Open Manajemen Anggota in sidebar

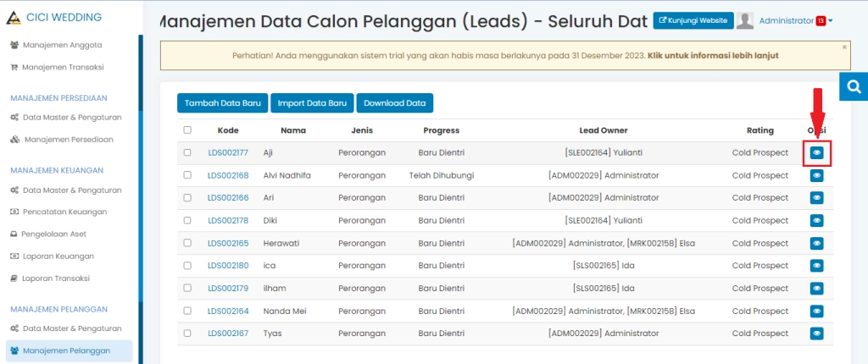point(57,45)
